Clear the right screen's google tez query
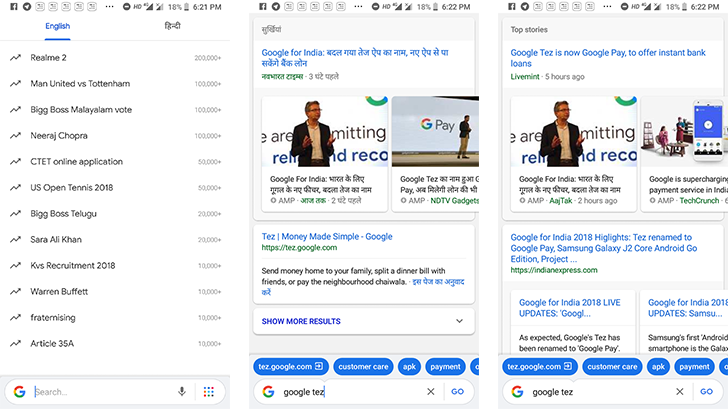Screen dimensions: 728x409 [x=680, y=391]
